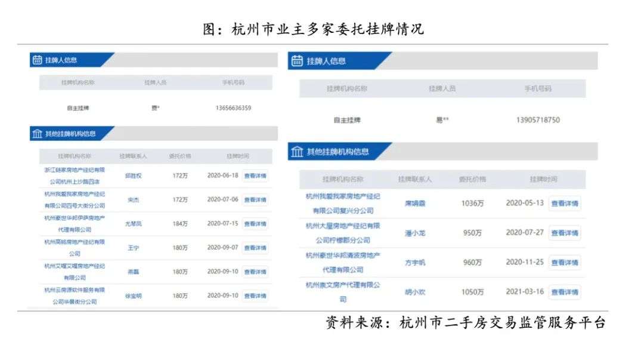The image size is (644, 360).
Task: Click 自主挂牌 beside phone number 13656636359
Action: [78, 108]
